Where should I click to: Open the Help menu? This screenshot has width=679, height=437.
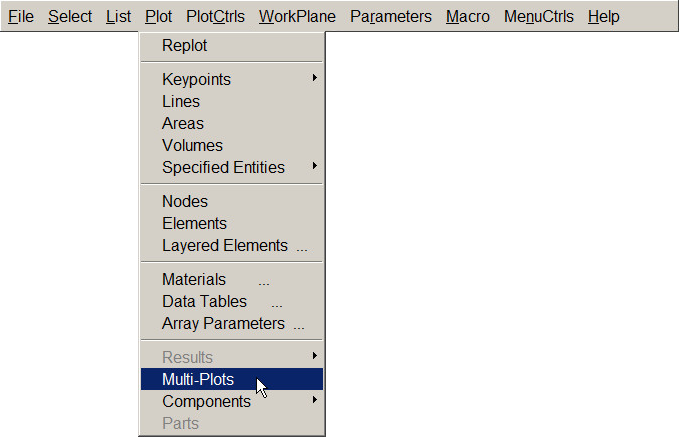[604, 17]
